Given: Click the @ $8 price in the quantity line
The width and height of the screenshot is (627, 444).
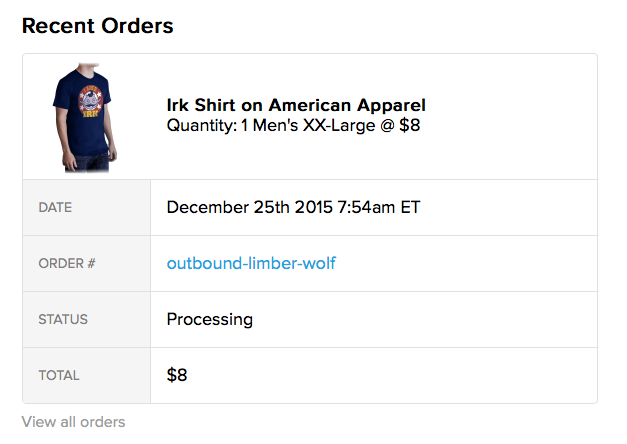Looking at the screenshot, I should [x=400, y=126].
